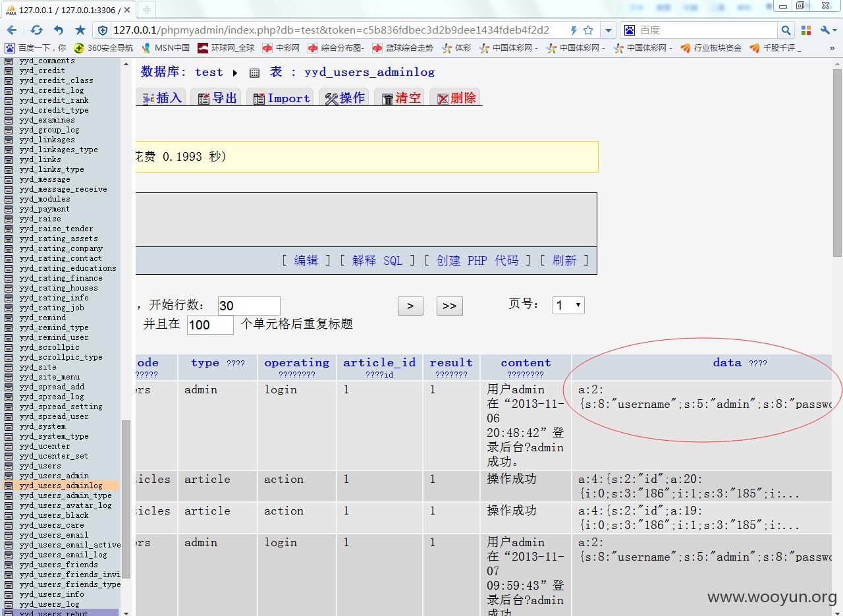Screen dimensions: 843x616
Task: Click the main page vertical scrollbar
Action: 837,163
